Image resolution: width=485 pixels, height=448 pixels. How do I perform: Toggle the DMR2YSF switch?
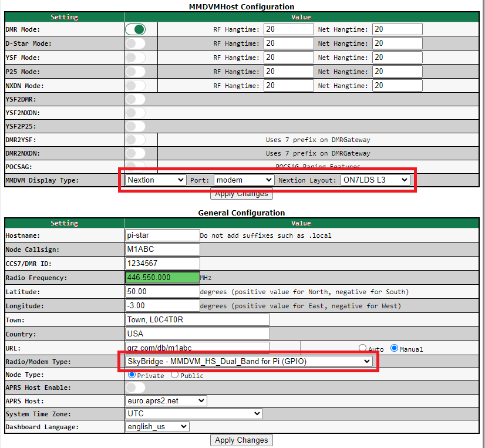pos(135,140)
